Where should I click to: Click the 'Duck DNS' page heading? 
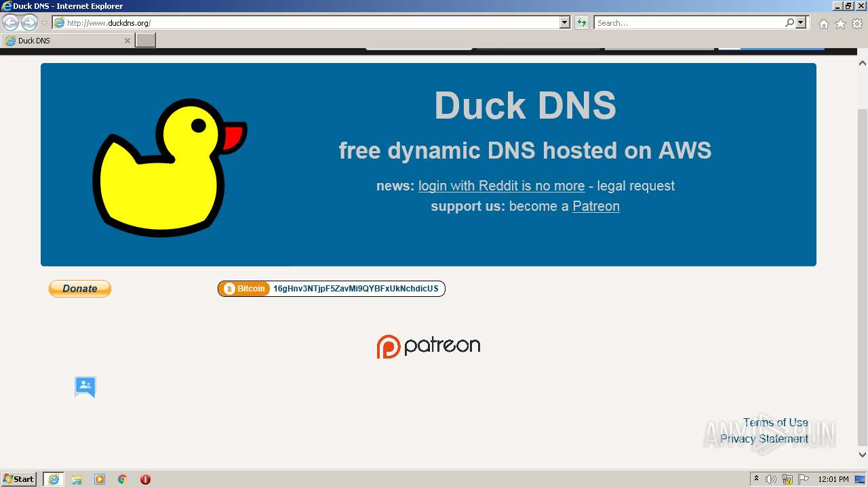[x=525, y=106]
